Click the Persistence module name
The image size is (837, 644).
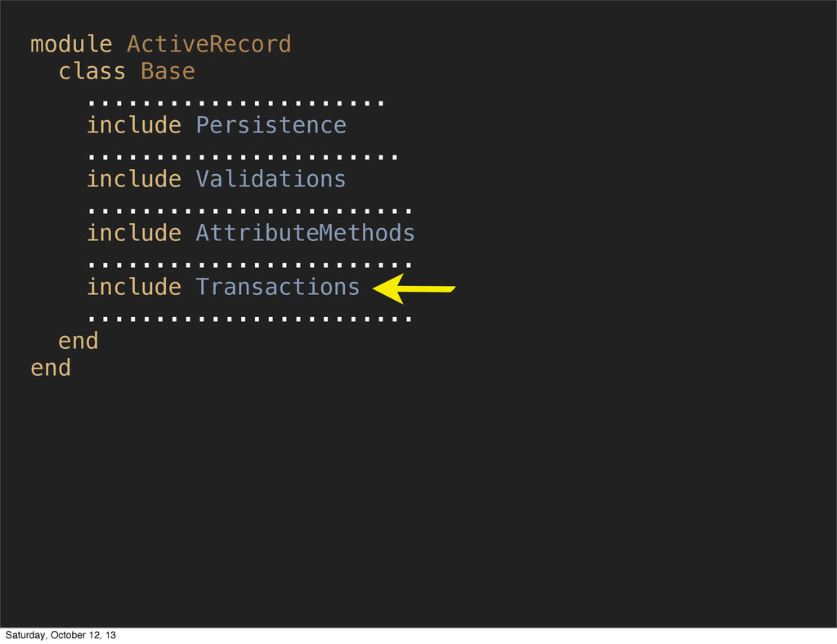[271, 125]
